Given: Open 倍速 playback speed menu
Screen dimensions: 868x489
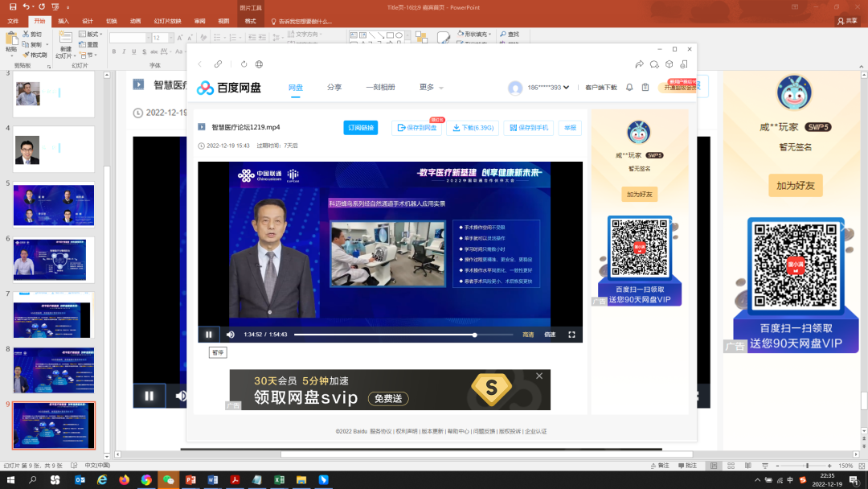Looking at the screenshot, I should tap(550, 335).
